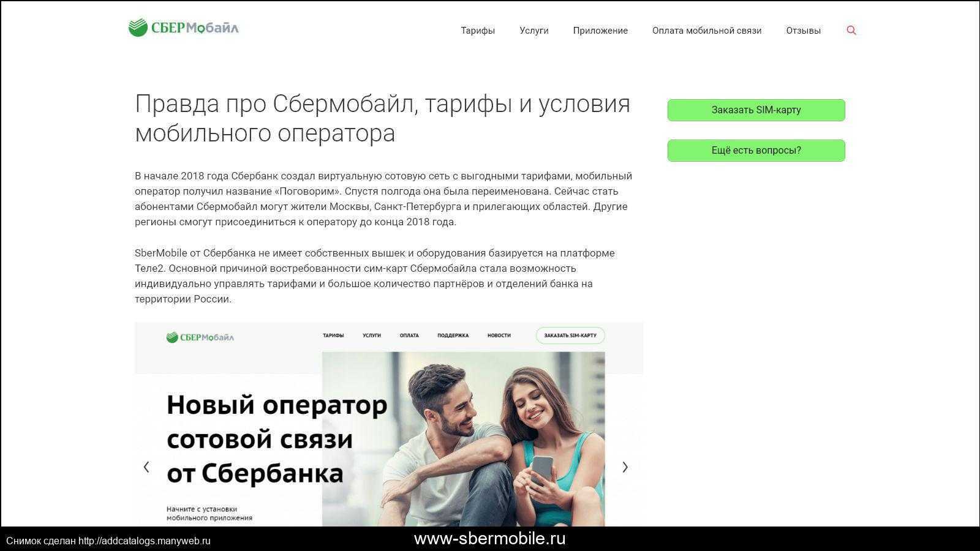Screen dimensions: 980x551
Task: Go to previous slide with left arrow
Action: coord(146,467)
